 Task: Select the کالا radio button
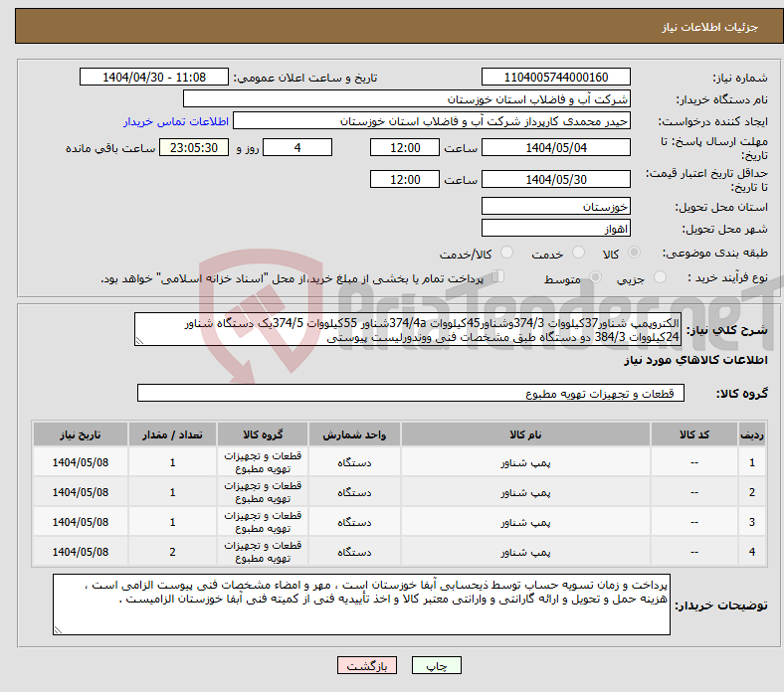tap(637, 255)
